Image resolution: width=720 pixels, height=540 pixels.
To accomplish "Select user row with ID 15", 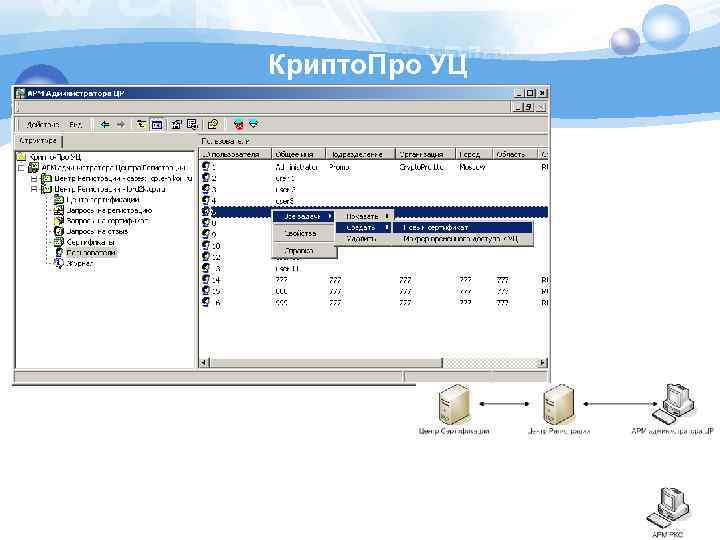I will [x=374, y=291].
